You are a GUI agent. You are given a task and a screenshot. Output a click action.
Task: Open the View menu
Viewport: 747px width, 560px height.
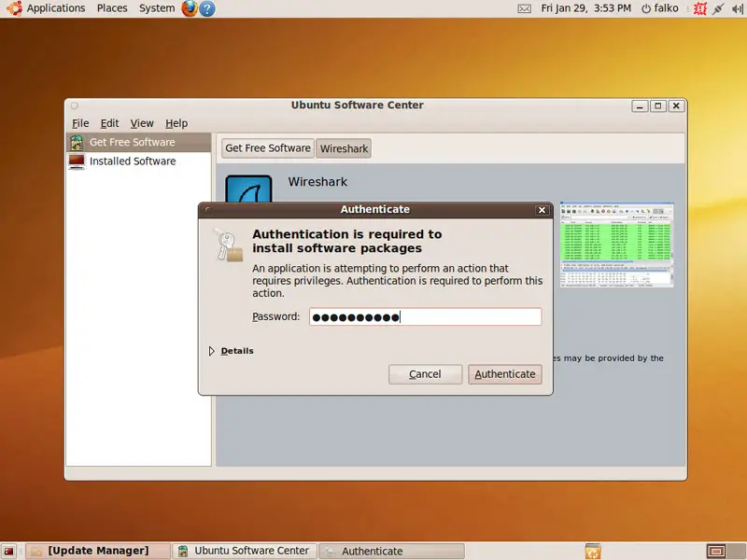pos(142,123)
